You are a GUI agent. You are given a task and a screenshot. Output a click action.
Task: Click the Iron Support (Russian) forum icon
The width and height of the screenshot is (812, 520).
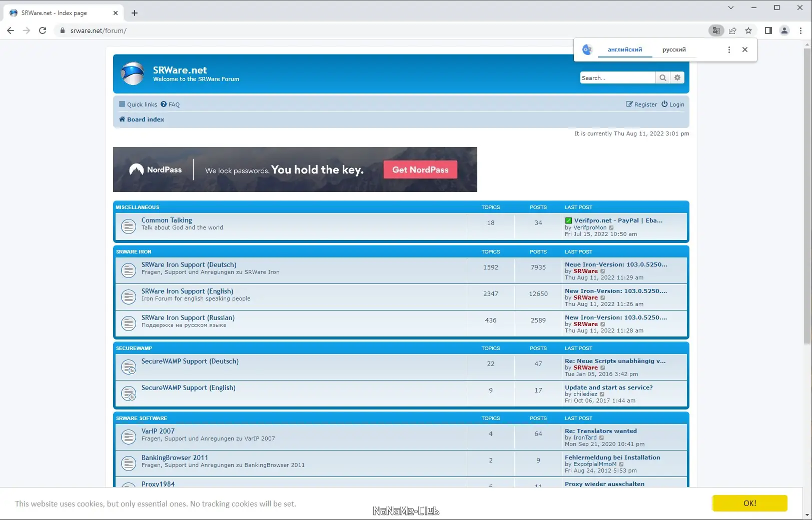coord(129,323)
